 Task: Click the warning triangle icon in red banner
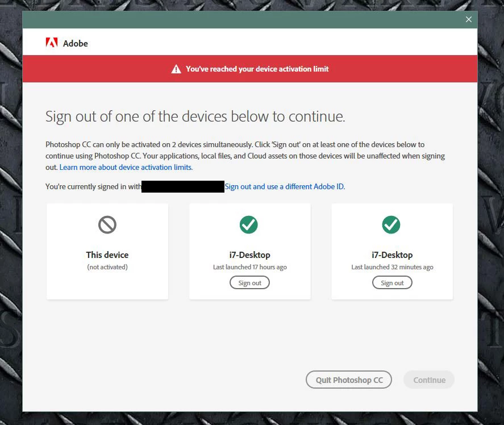tap(176, 69)
